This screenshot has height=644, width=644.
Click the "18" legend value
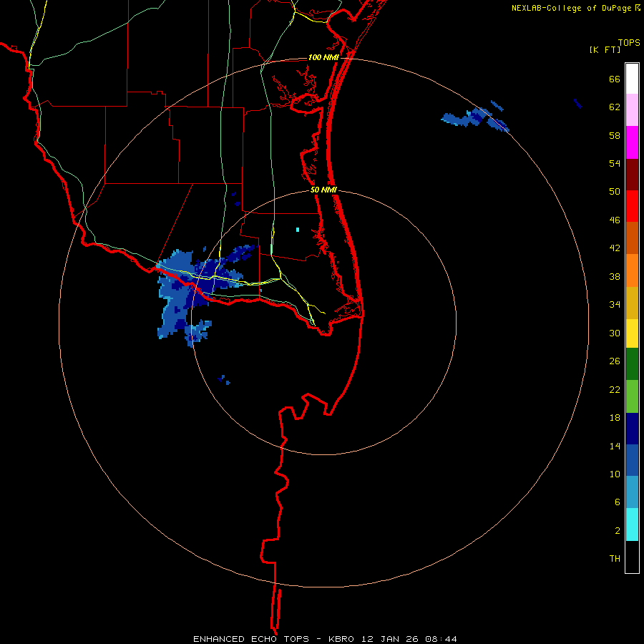pos(615,418)
